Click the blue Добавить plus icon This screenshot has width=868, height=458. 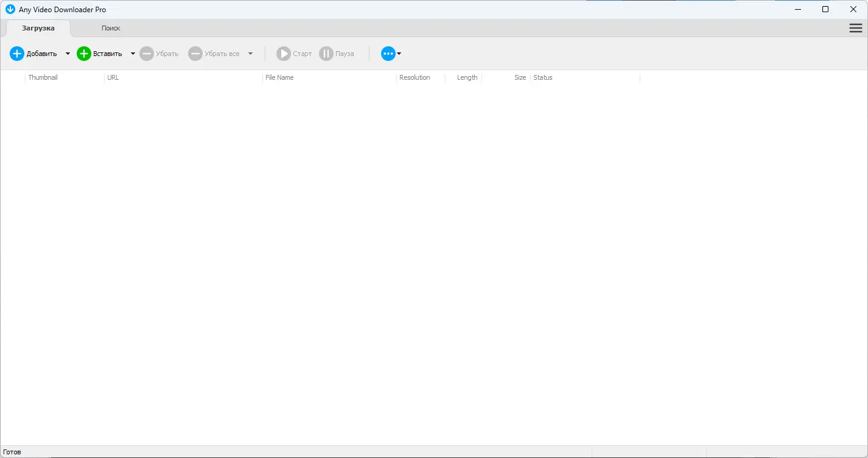(x=16, y=54)
